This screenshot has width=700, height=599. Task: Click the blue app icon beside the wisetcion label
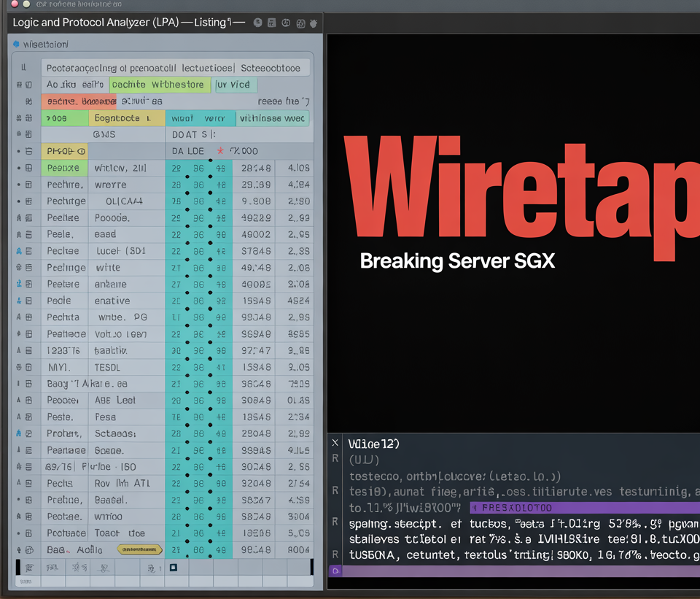15,44
